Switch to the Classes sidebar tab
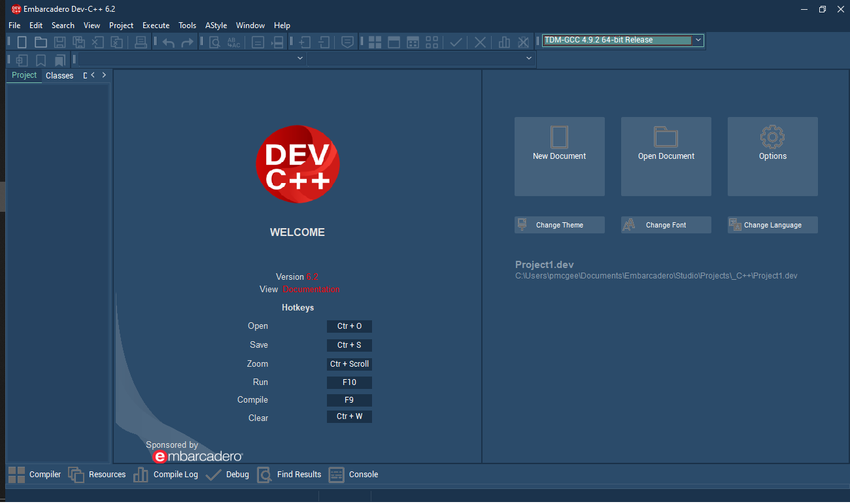Image resolution: width=850 pixels, height=504 pixels. click(x=59, y=76)
